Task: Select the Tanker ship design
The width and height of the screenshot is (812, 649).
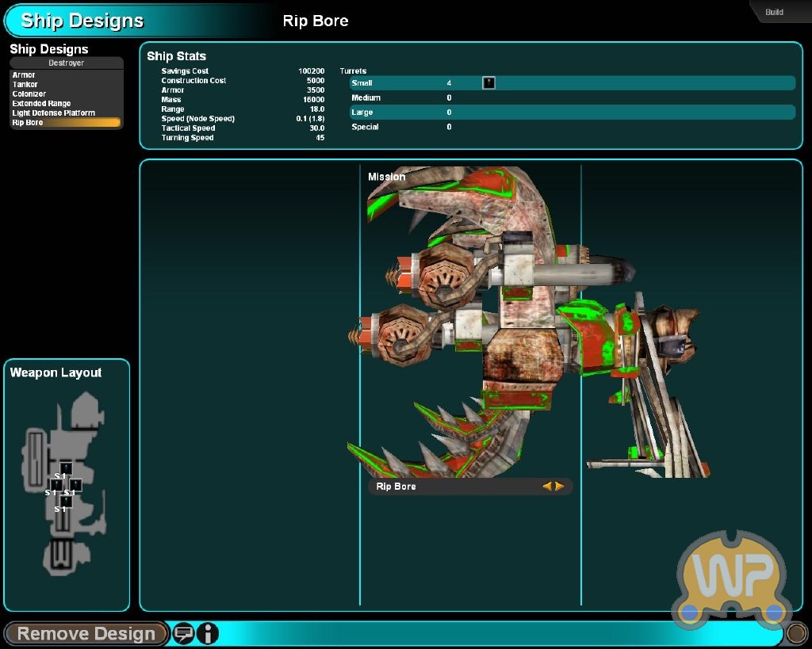Action: click(25, 85)
